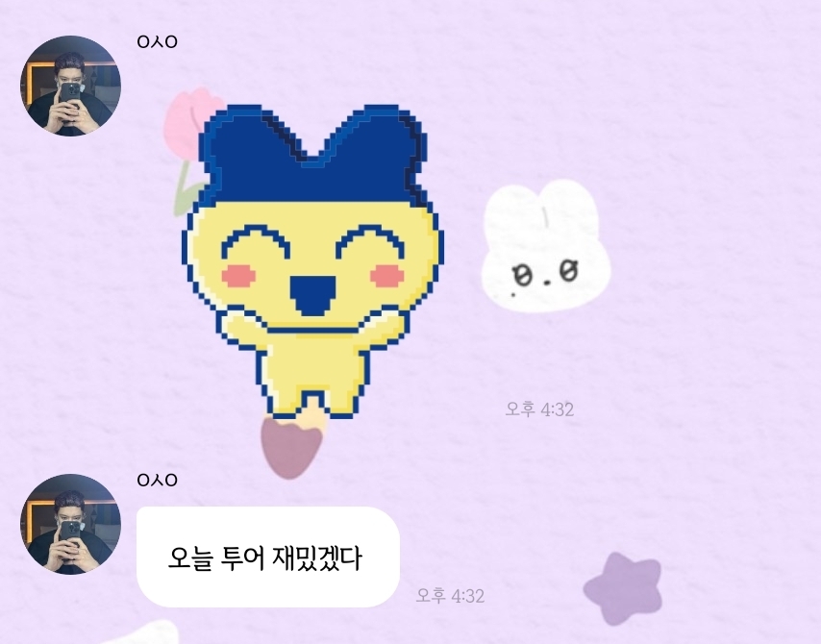The width and height of the screenshot is (821, 644).
Task: Click the mauve petal shape under the sticker
Action: [291, 446]
